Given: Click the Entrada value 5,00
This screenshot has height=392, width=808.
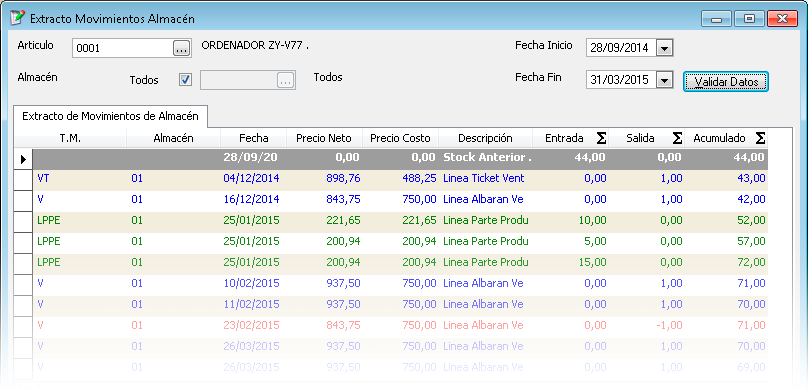Looking at the screenshot, I should (594, 241).
